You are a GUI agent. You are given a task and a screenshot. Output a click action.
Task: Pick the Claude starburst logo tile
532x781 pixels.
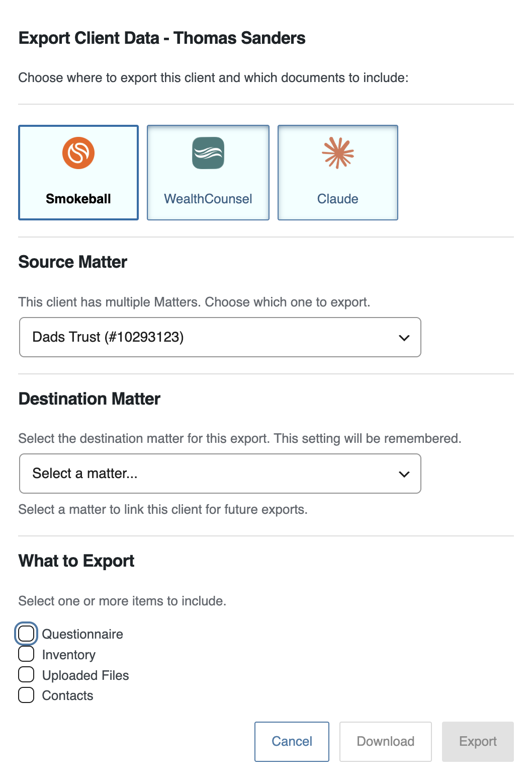coord(338,173)
